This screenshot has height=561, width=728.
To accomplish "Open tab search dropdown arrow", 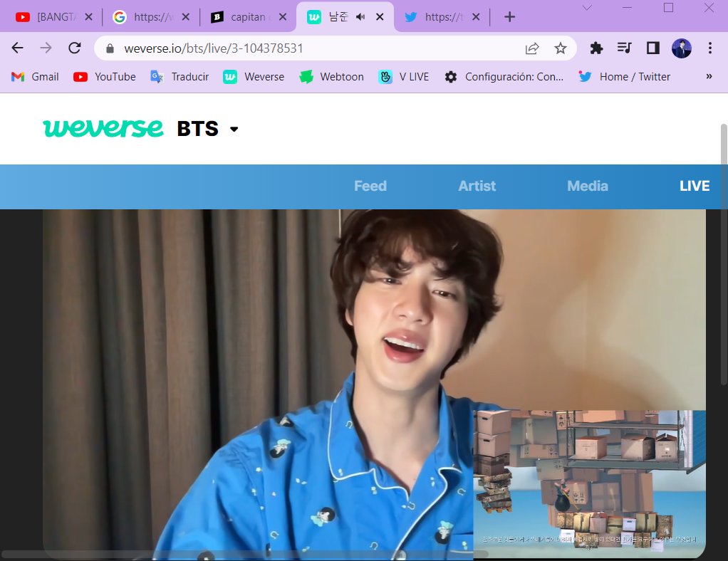I will click(587, 7).
